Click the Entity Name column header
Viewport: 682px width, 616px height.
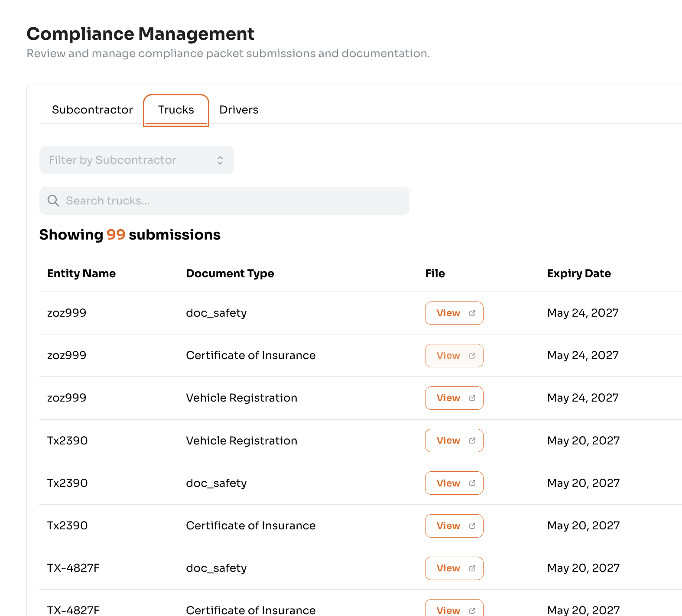[x=81, y=273]
